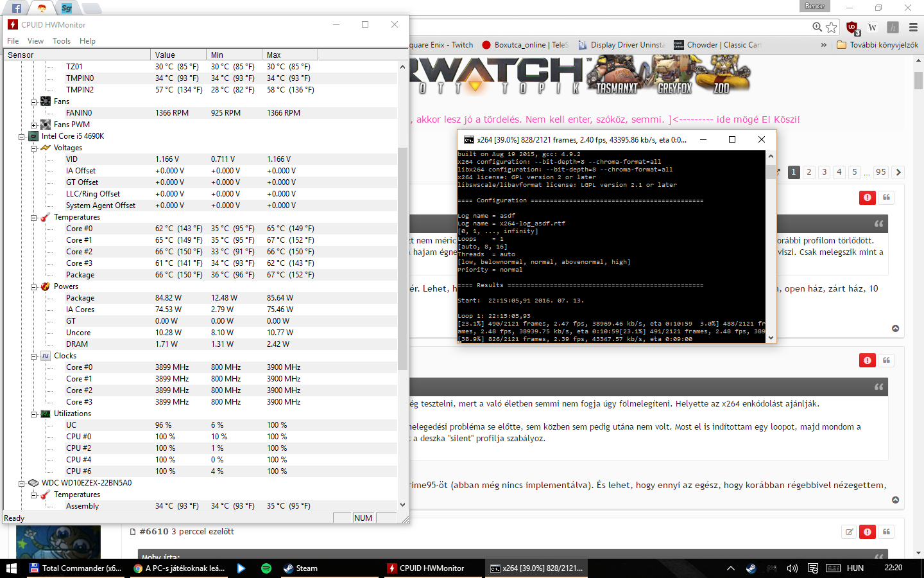
Task: Open Spotify from the taskbar
Action: pos(266,568)
